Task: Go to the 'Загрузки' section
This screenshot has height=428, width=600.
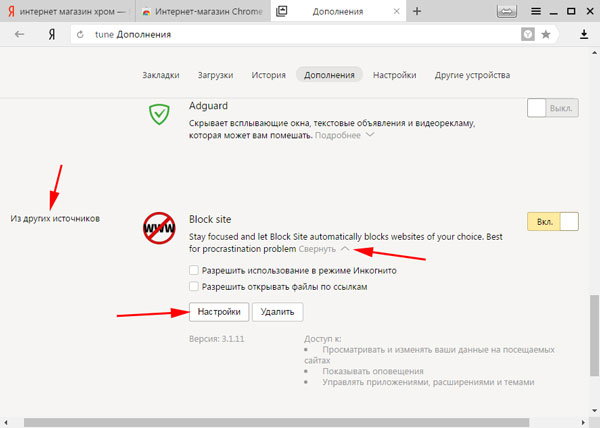Action: coord(214,75)
